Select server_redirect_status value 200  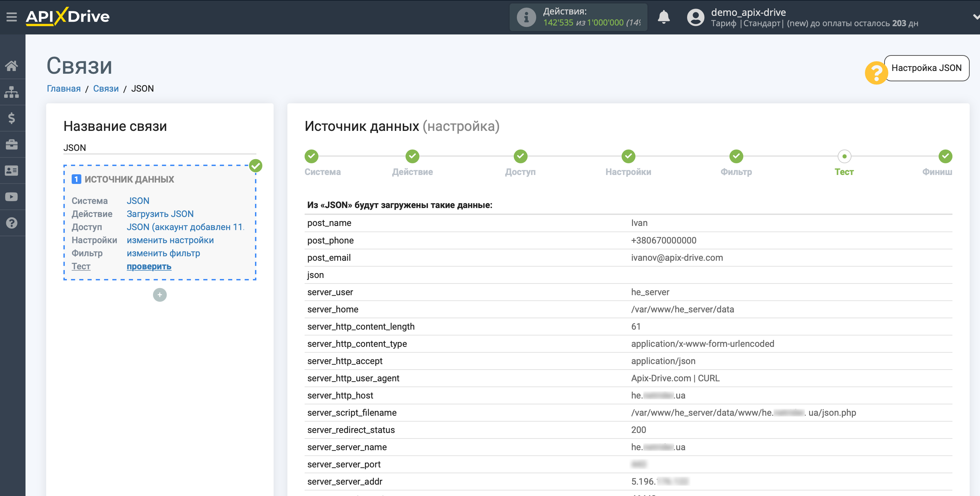639,430
